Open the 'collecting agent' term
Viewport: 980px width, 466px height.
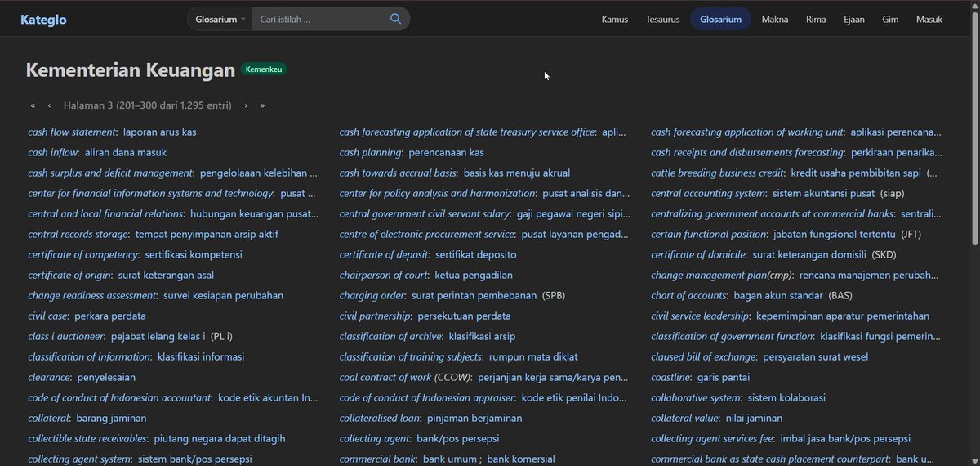point(375,438)
